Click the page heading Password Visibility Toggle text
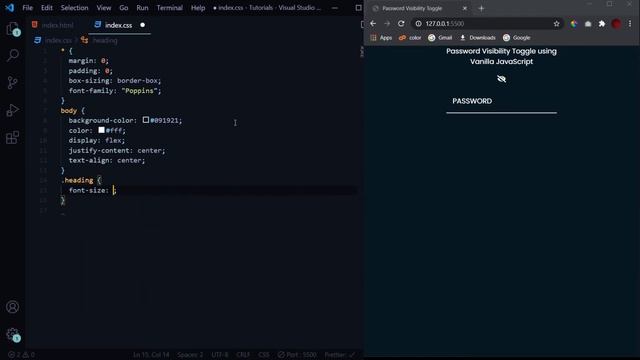640x360 pixels. [501, 56]
